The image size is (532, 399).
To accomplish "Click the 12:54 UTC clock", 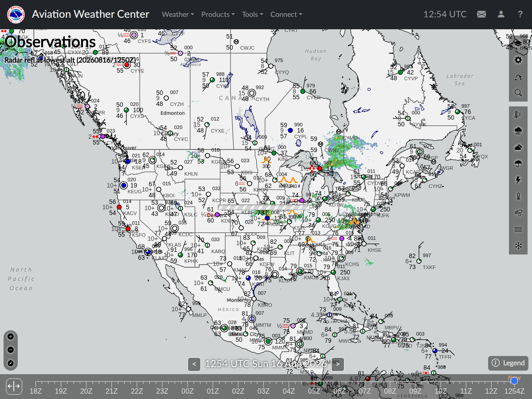I will [445, 14].
